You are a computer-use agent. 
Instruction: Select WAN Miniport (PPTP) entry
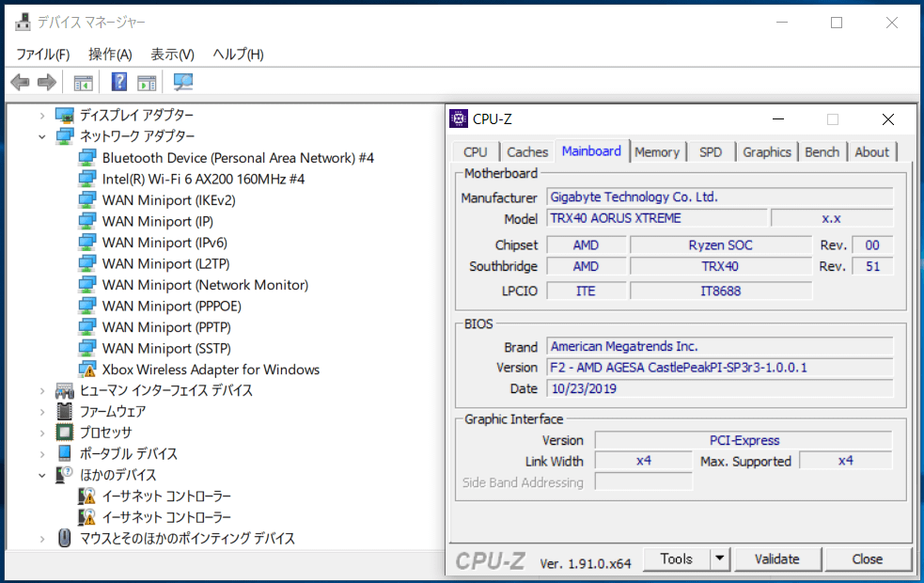pos(166,327)
